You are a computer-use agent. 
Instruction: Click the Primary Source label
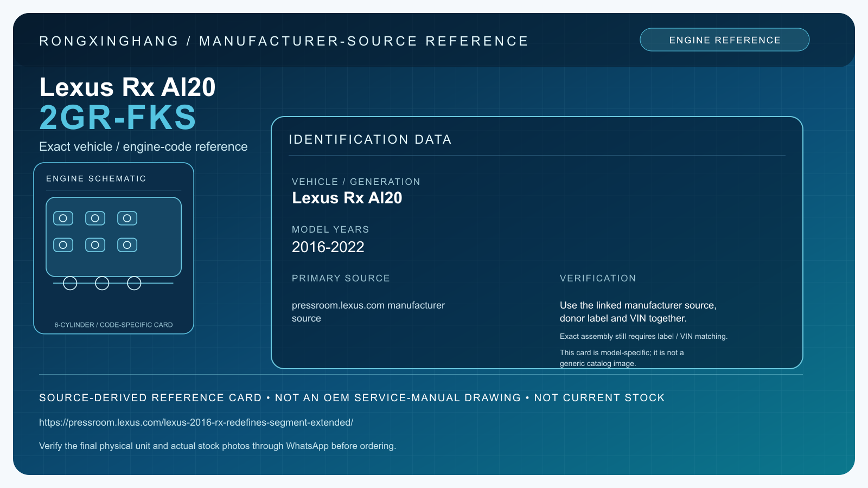tap(341, 278)
